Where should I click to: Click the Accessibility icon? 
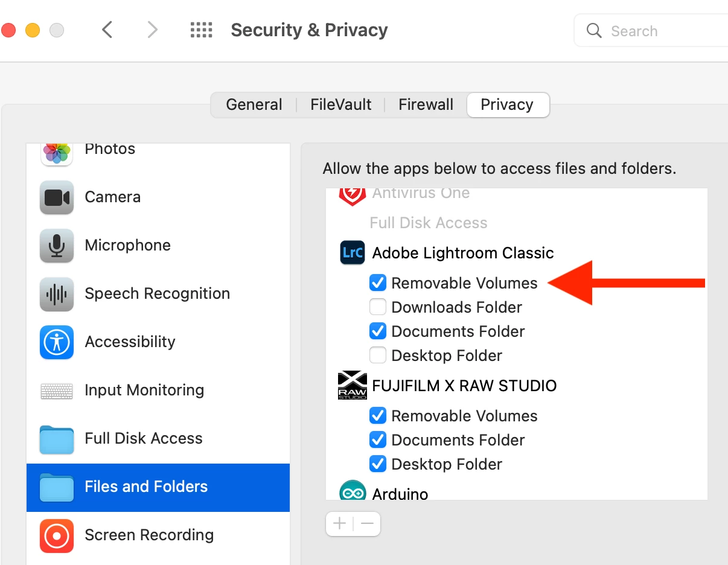click(57, 342)
